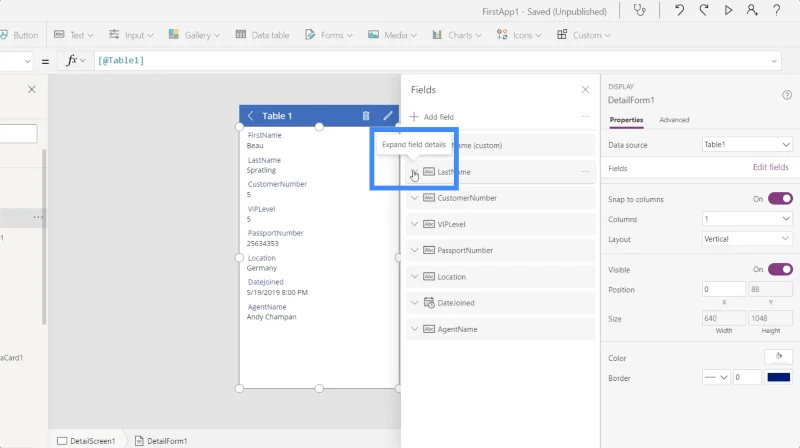This screenshot has width=800, height=448.
Task: Expand CustomerNumber field details
Action: pos(414,198)
